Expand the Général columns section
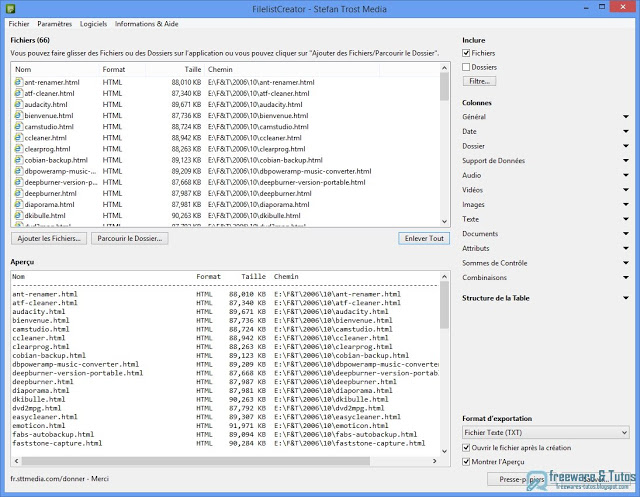Viewport: 640px width, 497px height. click(546, 117)
